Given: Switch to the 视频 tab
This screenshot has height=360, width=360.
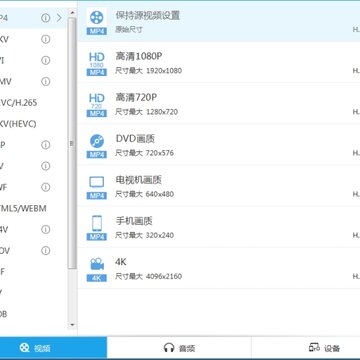Looking at the screenshot, I should [x=53, y=348].
